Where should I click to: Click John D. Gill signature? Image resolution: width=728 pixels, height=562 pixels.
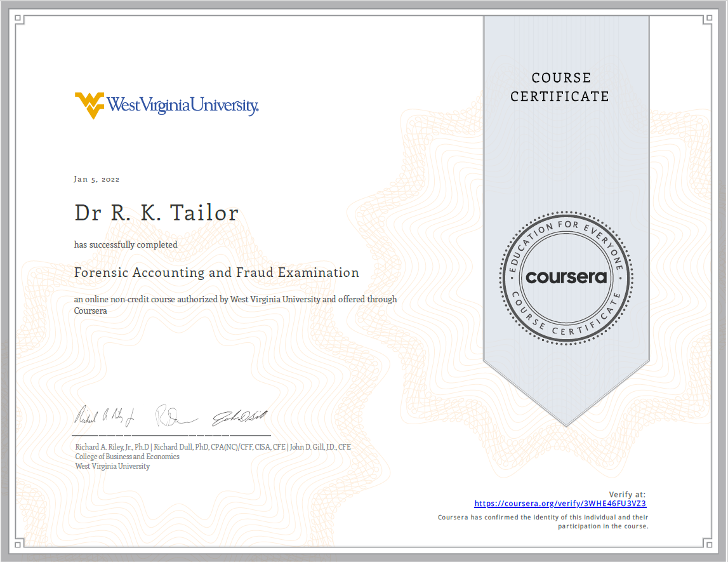click(x=239, y=418)
